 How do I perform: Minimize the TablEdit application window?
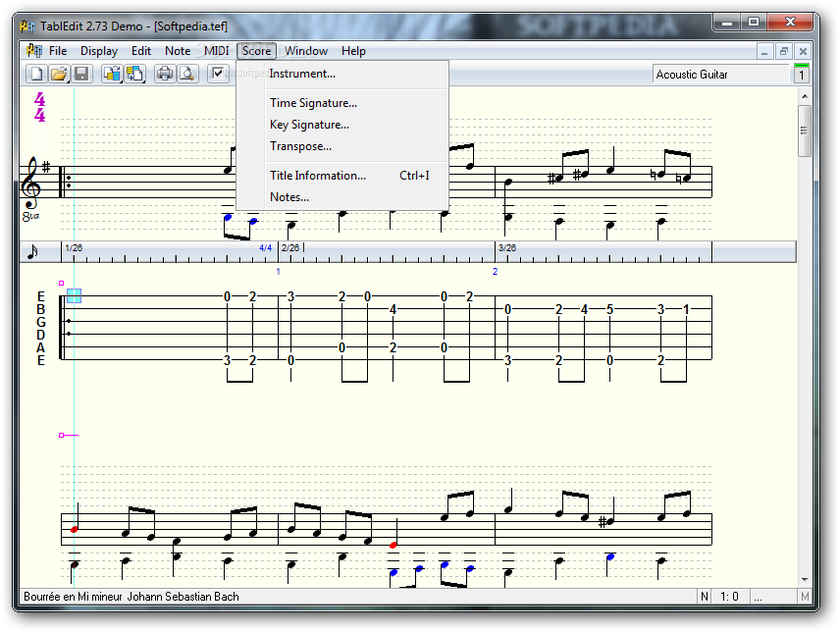pyautogui.click(x=727, y=22)
